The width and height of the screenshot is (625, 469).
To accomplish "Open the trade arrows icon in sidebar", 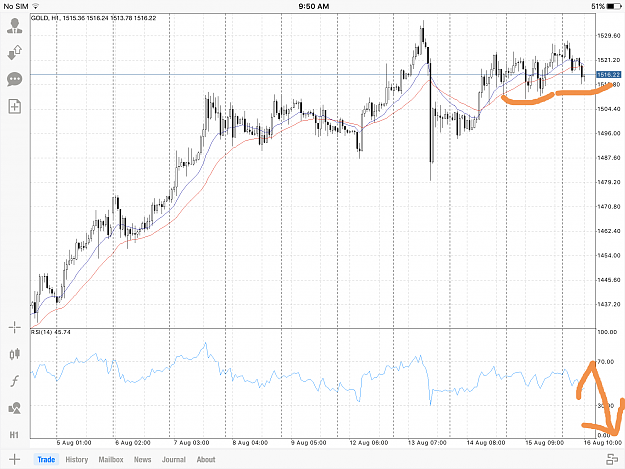I will coord(15,52).
